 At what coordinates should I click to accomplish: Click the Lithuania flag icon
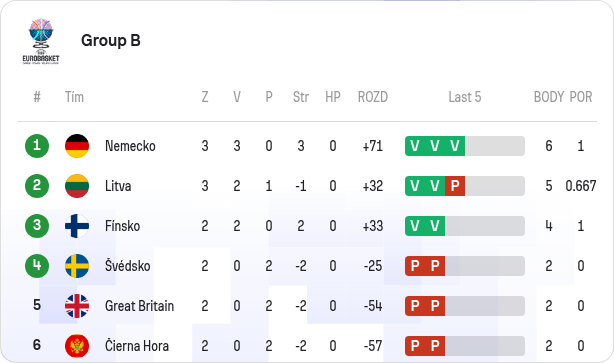point(77,186)
